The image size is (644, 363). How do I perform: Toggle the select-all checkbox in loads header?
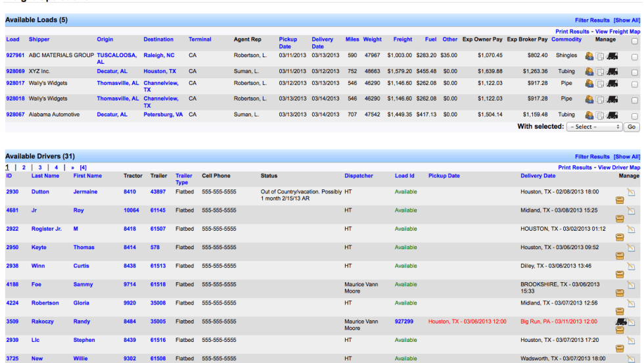coord(634,41)
